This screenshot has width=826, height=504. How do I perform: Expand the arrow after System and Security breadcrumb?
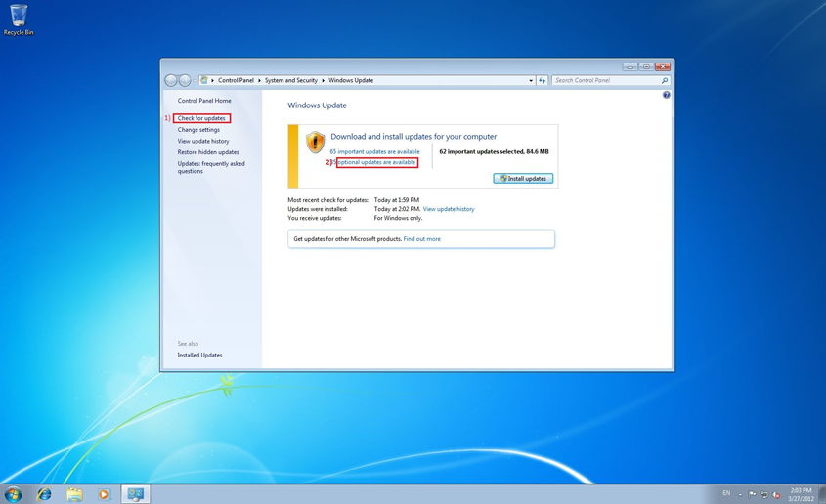click(x=324, y=80)
